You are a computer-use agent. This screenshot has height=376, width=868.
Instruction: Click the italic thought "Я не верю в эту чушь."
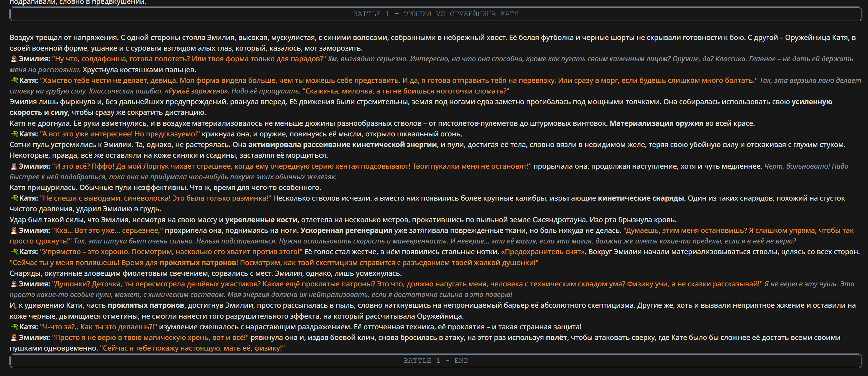(801, 284)
